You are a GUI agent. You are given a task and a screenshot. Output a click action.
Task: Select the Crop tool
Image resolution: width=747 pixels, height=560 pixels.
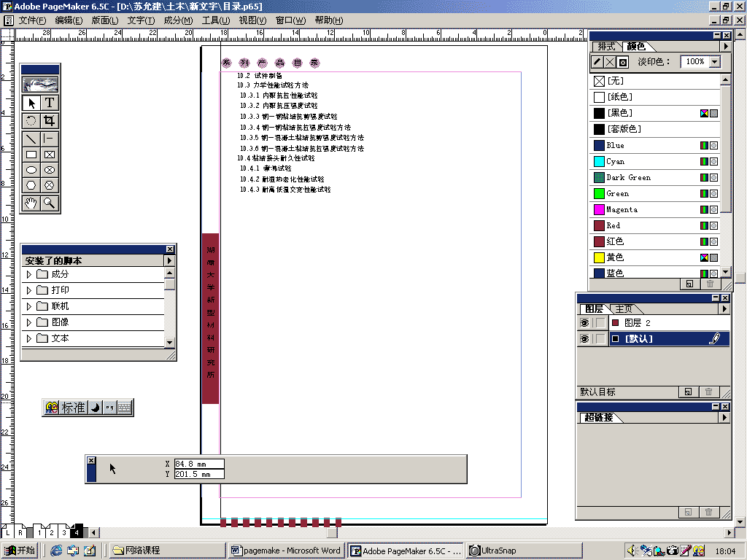click(49, 120)
